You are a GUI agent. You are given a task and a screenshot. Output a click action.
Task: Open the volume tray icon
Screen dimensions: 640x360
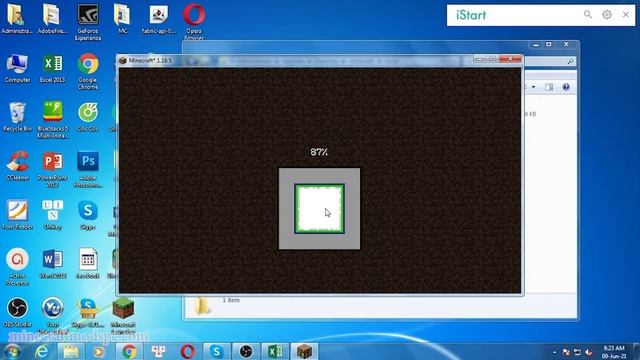tap(589, 352)
